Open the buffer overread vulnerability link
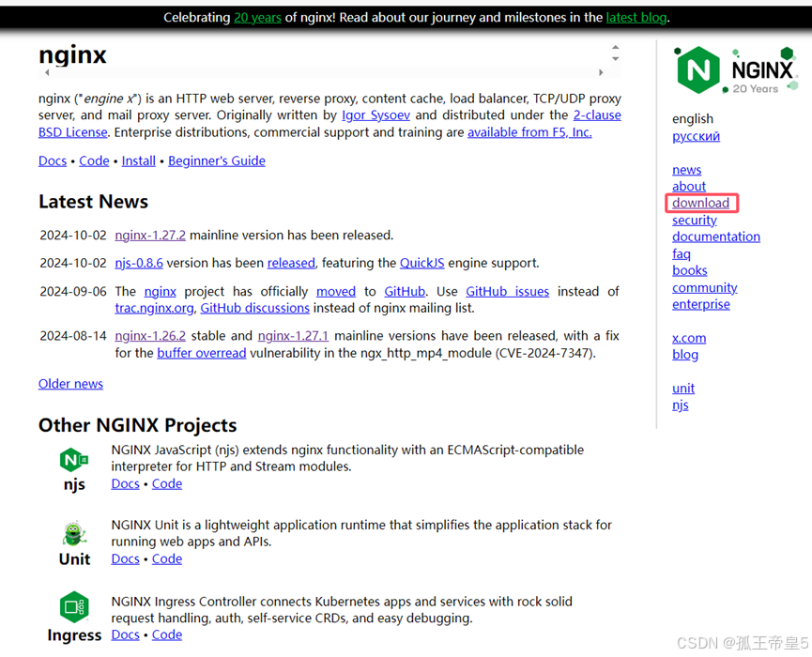This screenshot has height=657, width=812. click(202, 353)
